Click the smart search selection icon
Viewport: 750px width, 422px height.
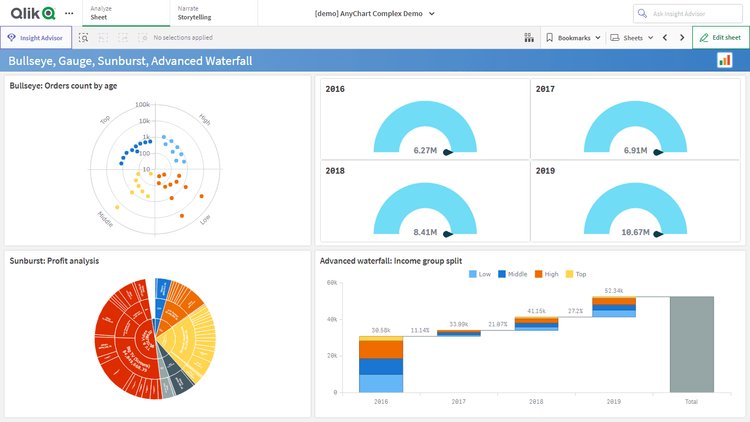[84, 37]
